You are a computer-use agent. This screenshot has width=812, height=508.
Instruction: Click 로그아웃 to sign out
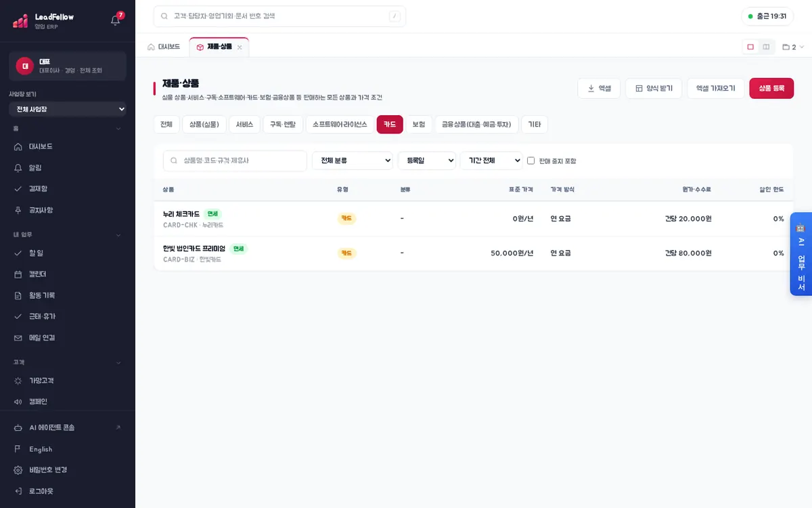(x=68, y=491)
